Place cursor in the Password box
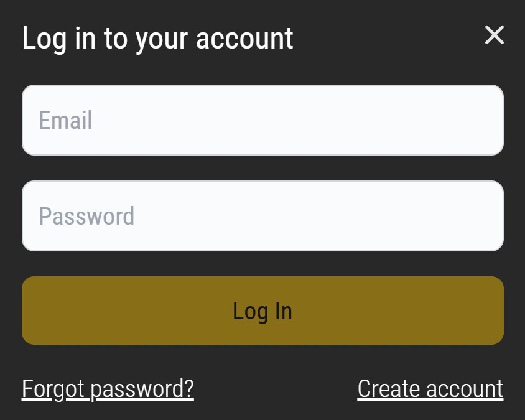The width and height of the screenshot is (525, 420). (262, 216)
